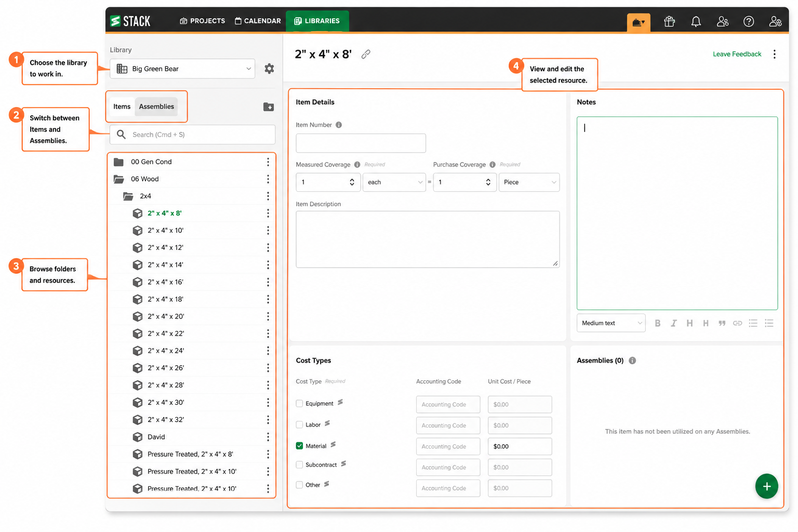Uncheck the Material cost type checkbox

[299, 446]
